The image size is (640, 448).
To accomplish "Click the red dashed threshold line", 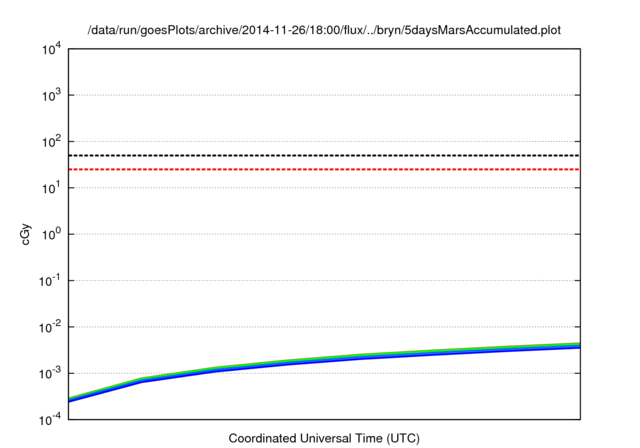I will 324,169.
